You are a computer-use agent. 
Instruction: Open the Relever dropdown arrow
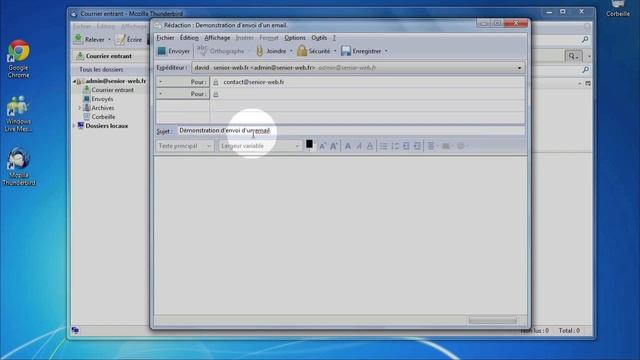pyautogui.click(x=109, y=40)
